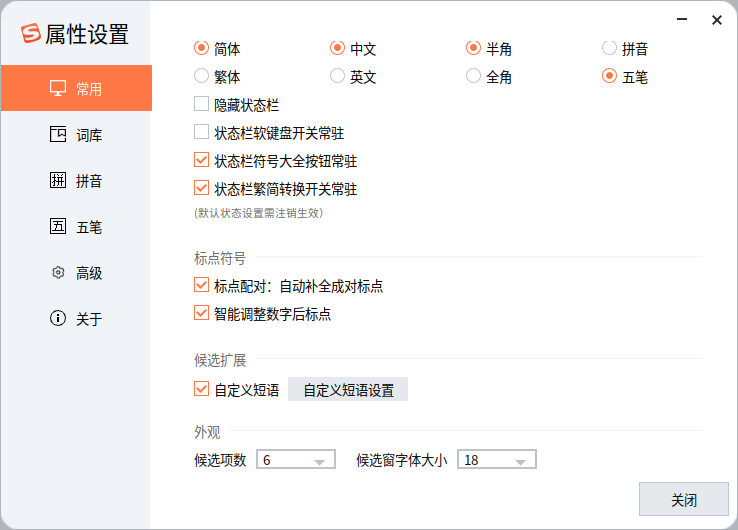Image resolution: width=738 pixels, height=530 pixels.
Task: Click the 词库 dictionary icon
Action: point(58,134)
